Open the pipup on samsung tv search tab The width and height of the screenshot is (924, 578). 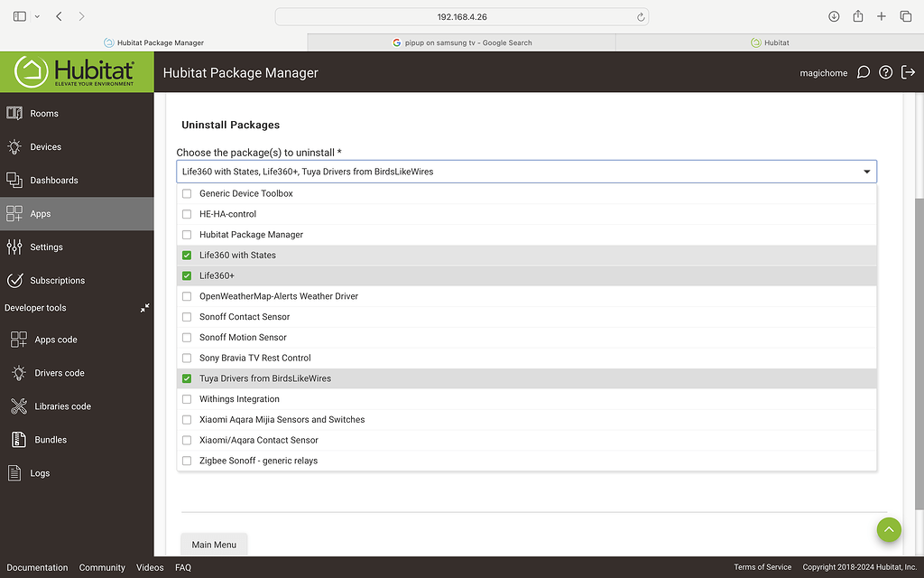[461, 42]
